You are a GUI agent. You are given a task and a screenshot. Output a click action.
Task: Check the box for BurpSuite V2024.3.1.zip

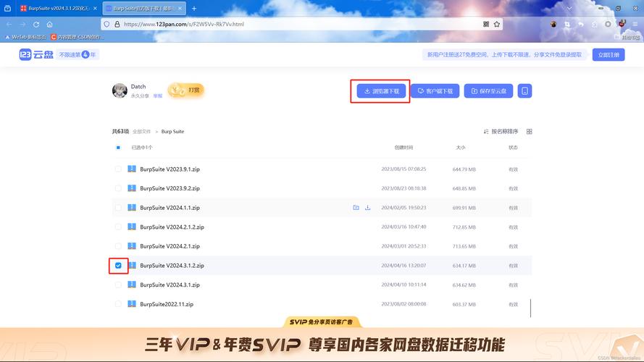(x=118, y=285)
